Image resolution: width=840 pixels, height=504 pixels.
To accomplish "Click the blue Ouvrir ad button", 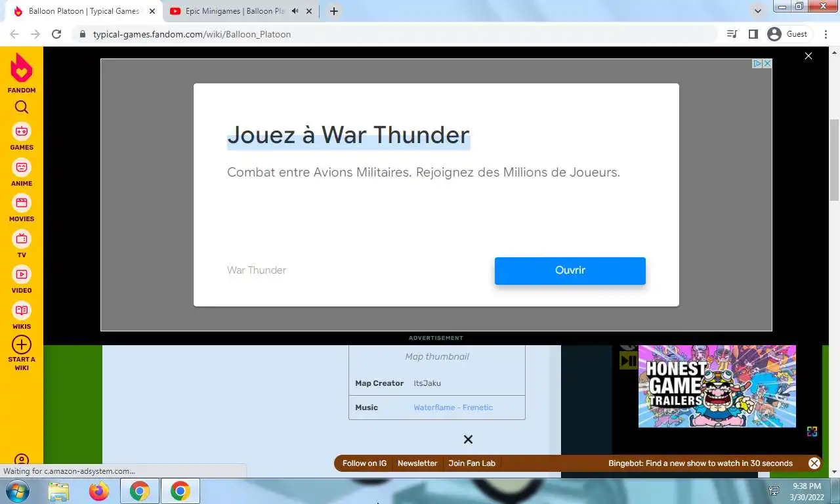I will click(570, 270).
